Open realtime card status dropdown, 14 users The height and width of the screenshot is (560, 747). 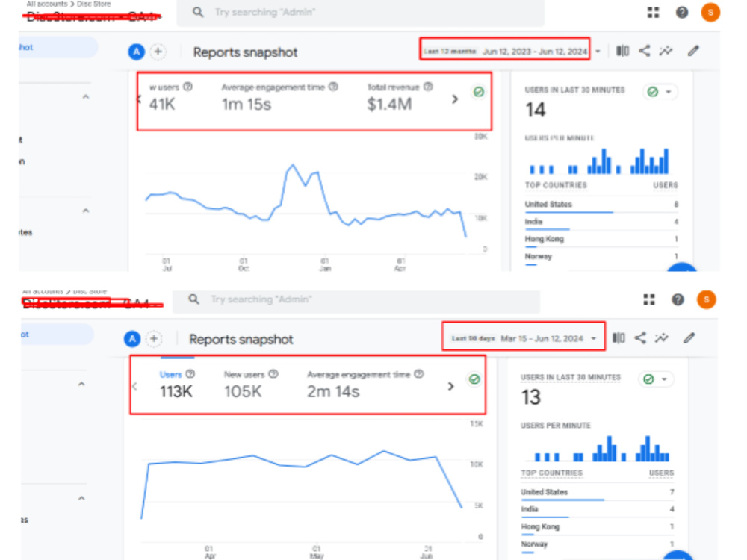point(660,92)
